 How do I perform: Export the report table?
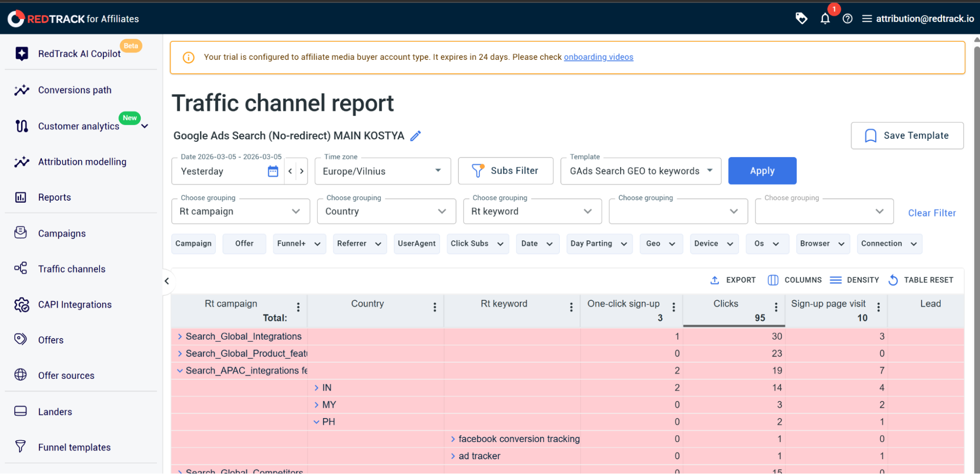(733, 280)
